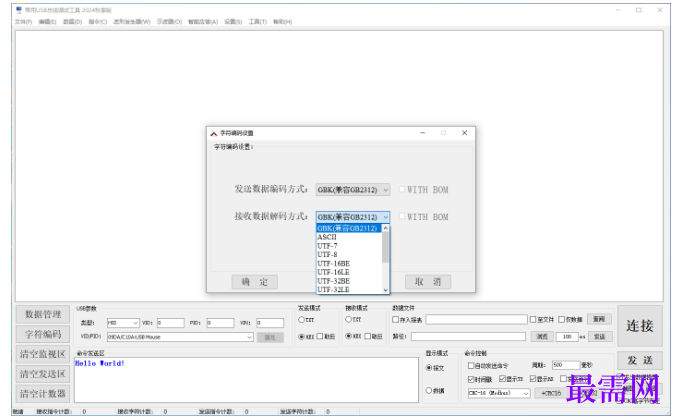
Task: Select GBK(兼容GB2312) in the decoding list
Action: (349, 228)
